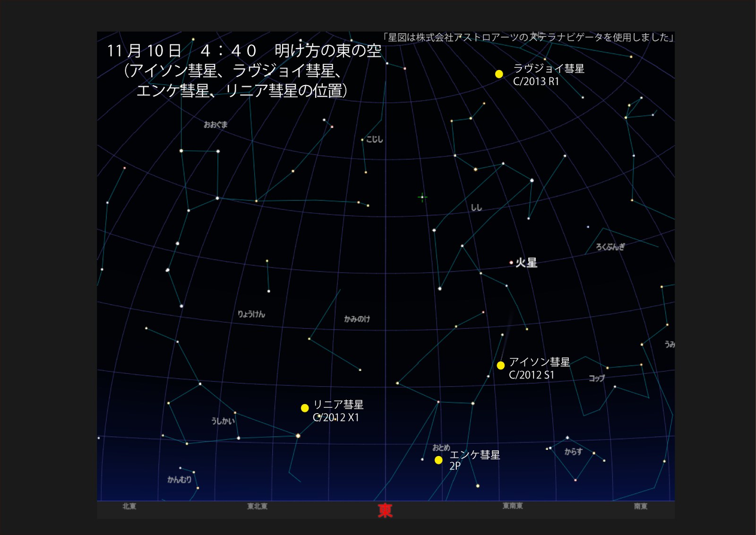Screen dimensions: 756x535
Task: Click the title line 11月10日 4:40 明け方の東の空
Action: pos(244,51)
